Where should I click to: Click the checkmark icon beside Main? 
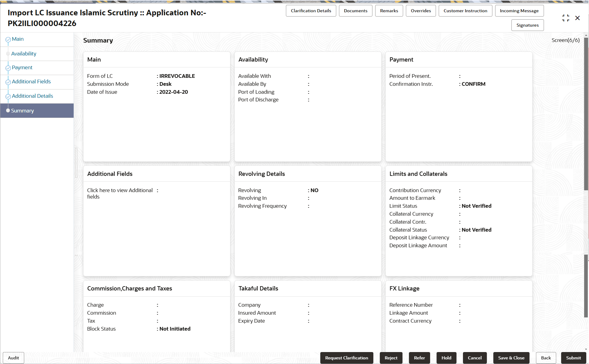(x=8, y=40)
